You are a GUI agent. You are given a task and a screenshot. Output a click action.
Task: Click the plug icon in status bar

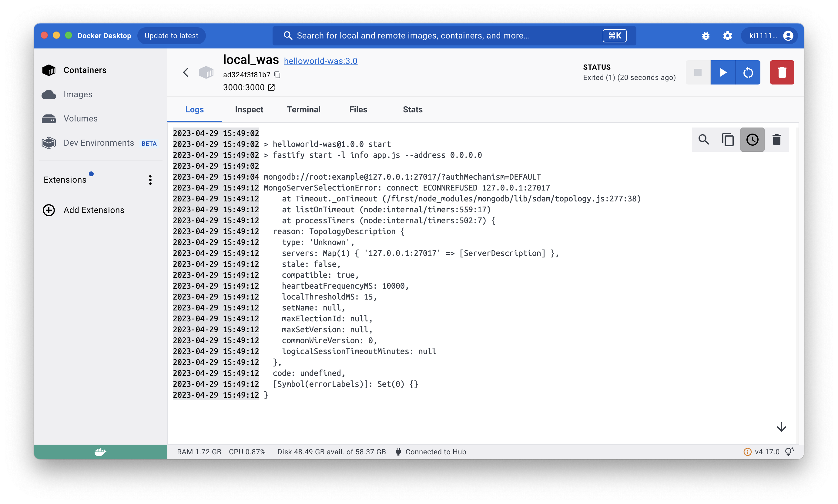pos(398,452)
